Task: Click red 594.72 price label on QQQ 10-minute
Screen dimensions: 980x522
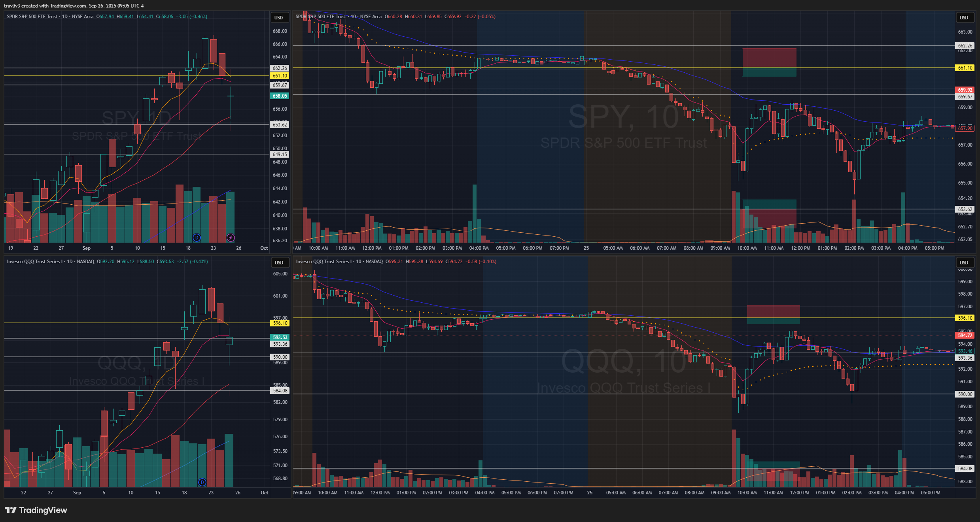Action: coord(965,335)
